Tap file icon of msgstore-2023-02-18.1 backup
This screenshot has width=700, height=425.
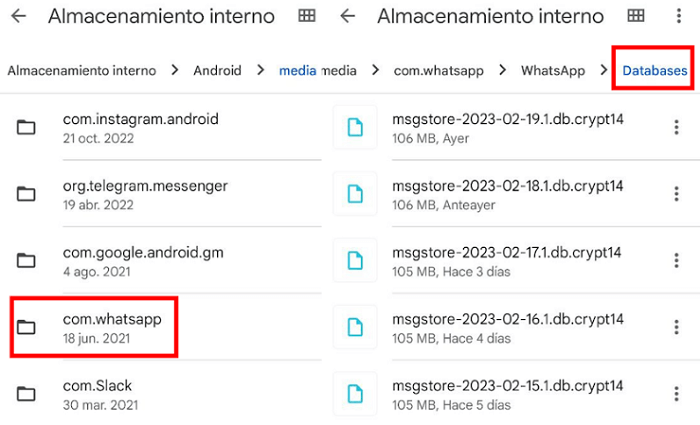tap(355, 194)
